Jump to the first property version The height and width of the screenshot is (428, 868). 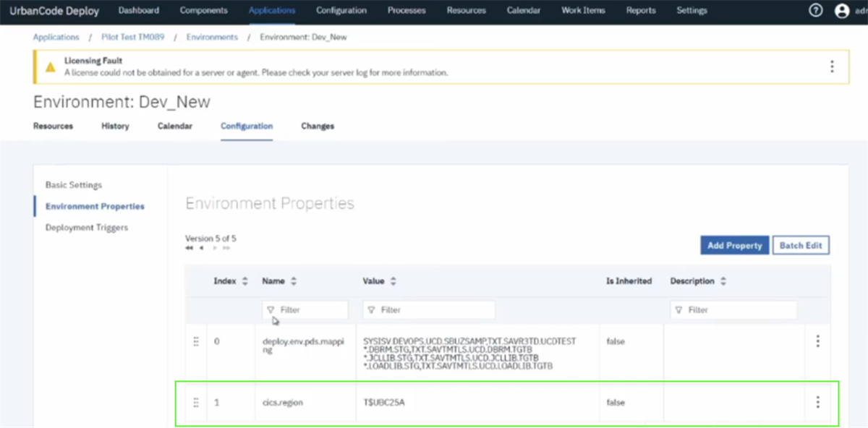pos(189,247)
